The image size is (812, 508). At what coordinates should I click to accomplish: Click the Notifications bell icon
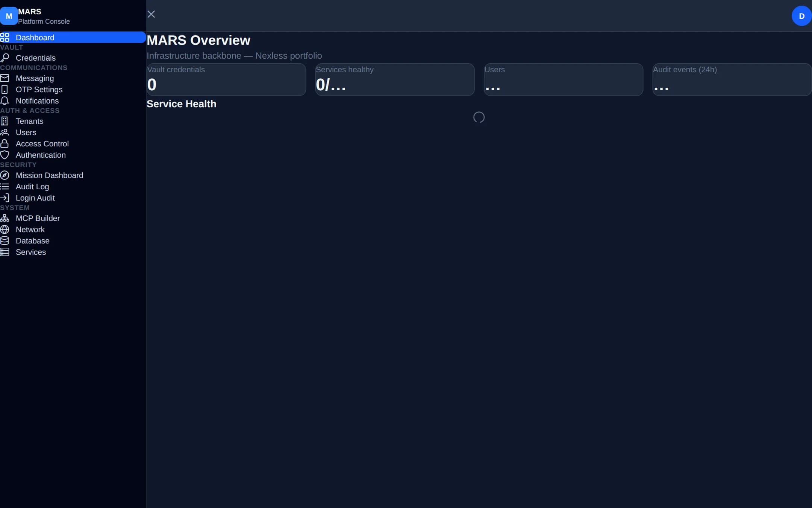click(x=5, y=100)
